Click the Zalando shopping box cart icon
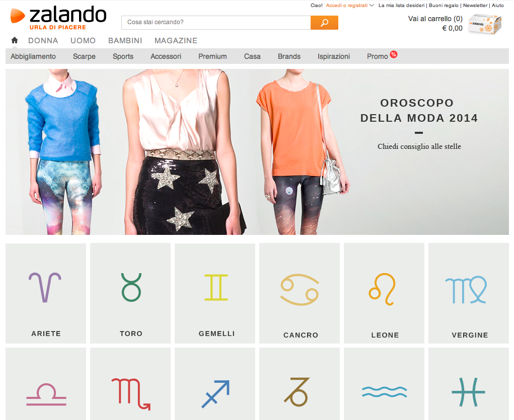Image resolution: width=514 pixels, height=420 pixels. [x=484, y=24]
